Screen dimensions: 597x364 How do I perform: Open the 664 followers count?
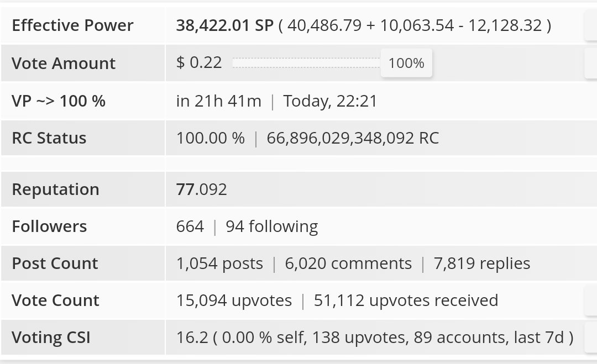pos(190,226)
